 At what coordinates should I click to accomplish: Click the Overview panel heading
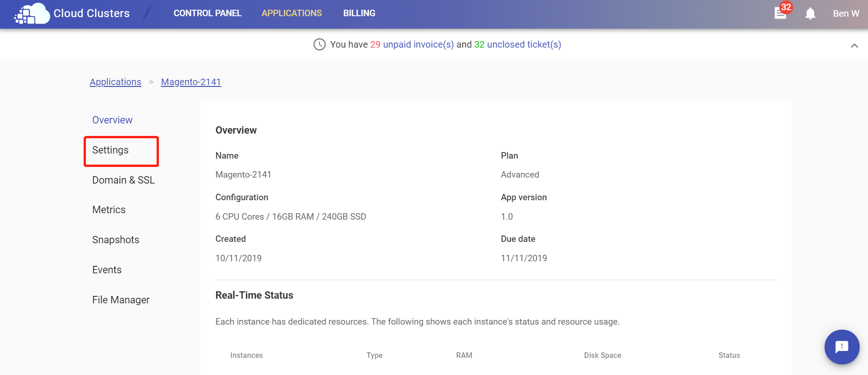[236, 130]
